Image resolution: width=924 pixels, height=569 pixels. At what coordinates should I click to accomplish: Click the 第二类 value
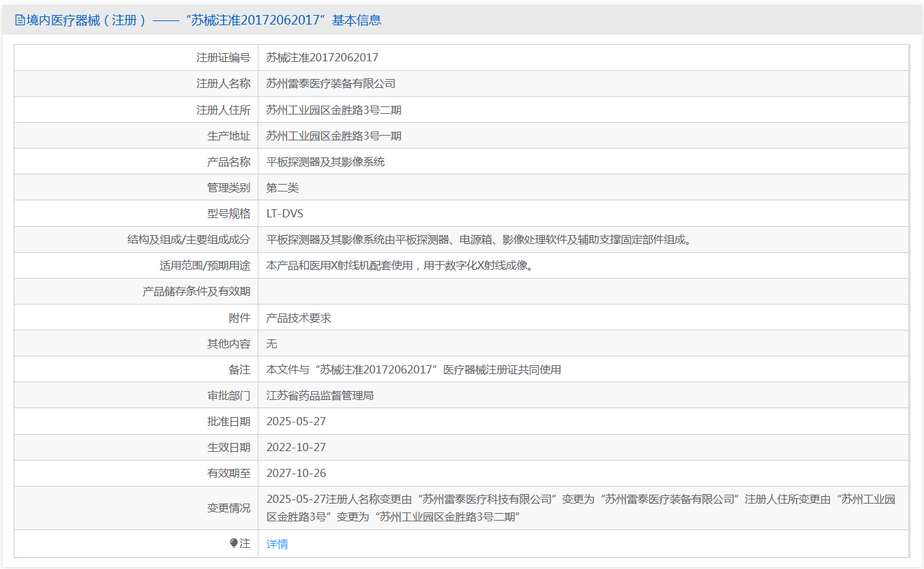click(x=282, y=187)
